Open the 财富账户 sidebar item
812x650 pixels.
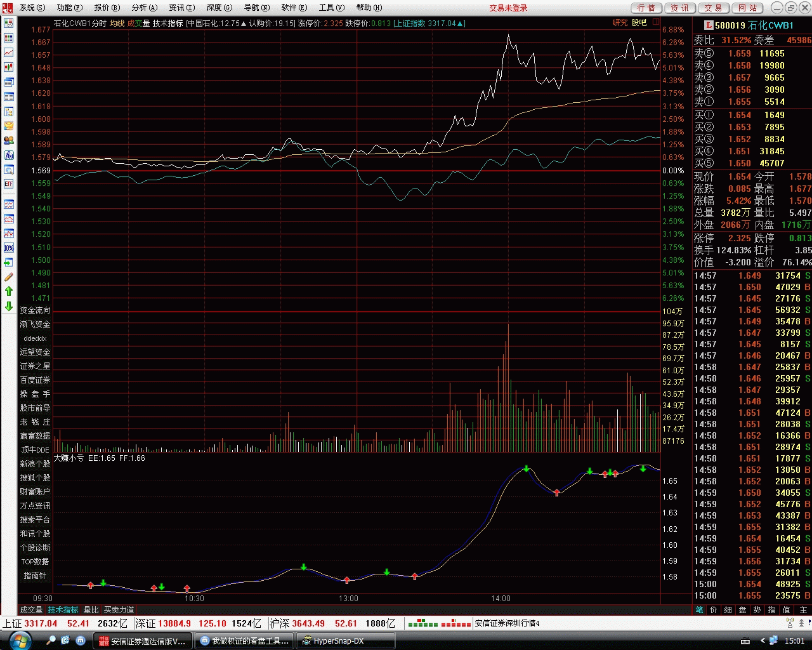(x=35, y=492)
